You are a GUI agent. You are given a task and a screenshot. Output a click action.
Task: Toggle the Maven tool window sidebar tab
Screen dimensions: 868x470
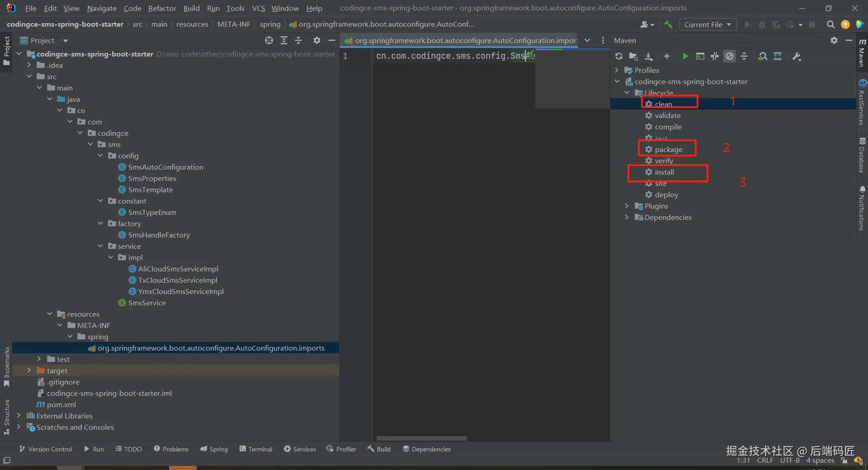862,53
